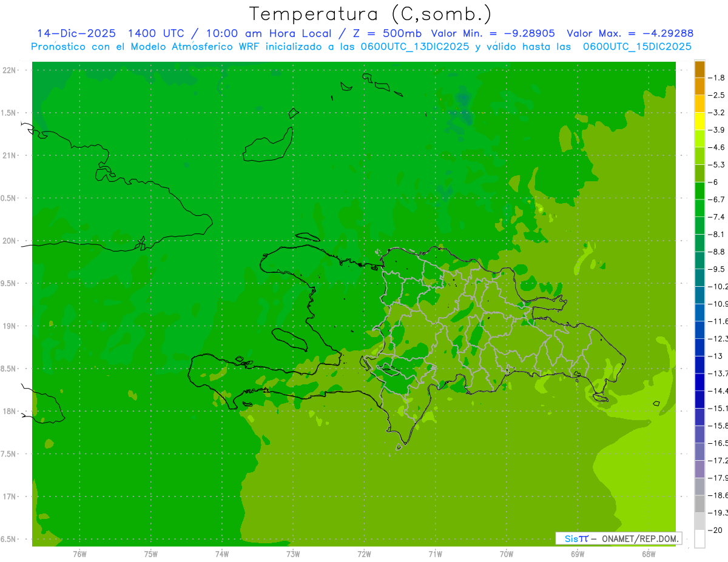728x562 pixels.
Task: Click the colorbar label "-3.2"
Action: tap(717, 112)
